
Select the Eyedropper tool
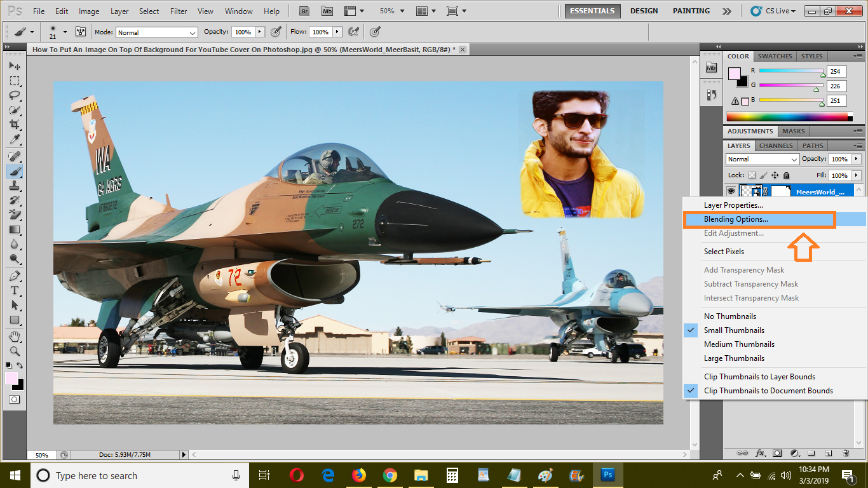15,139
